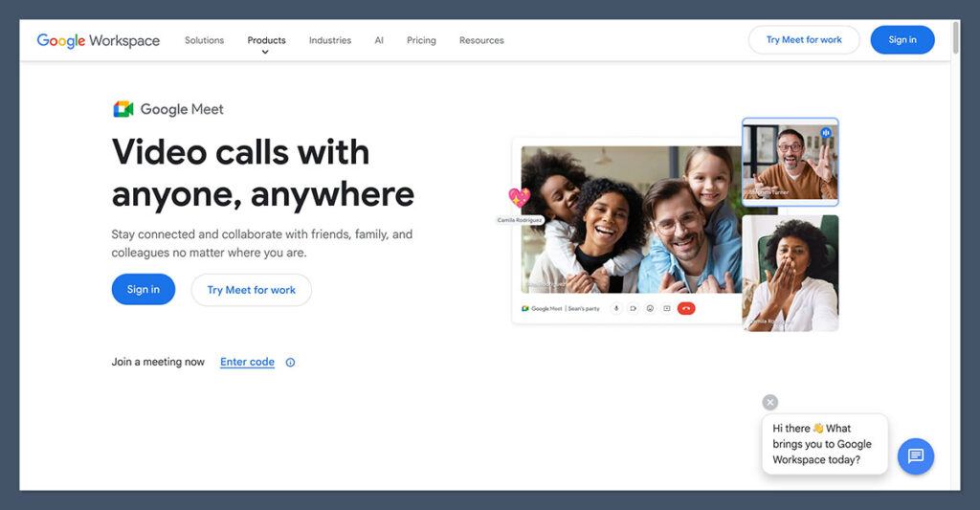Click the 'Video calls with' headline

pyautogui.click(x=240, y=152)
